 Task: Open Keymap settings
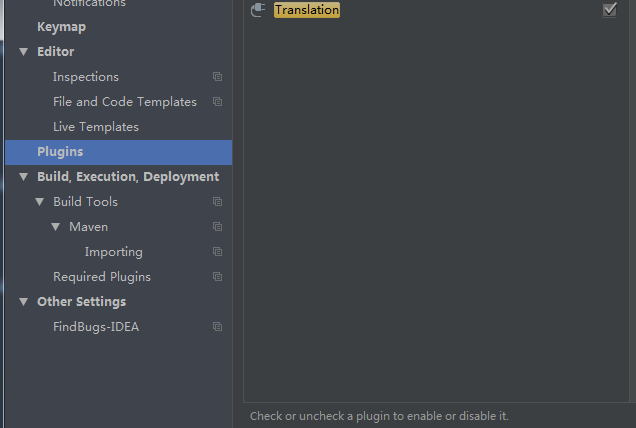[61, 27]
